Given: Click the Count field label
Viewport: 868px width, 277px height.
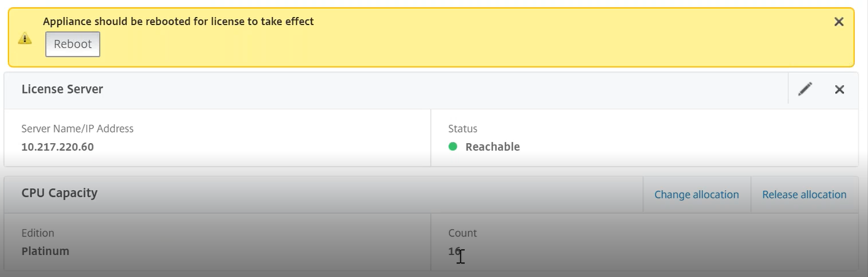Looking at the screenshot, I should point(462,232).
